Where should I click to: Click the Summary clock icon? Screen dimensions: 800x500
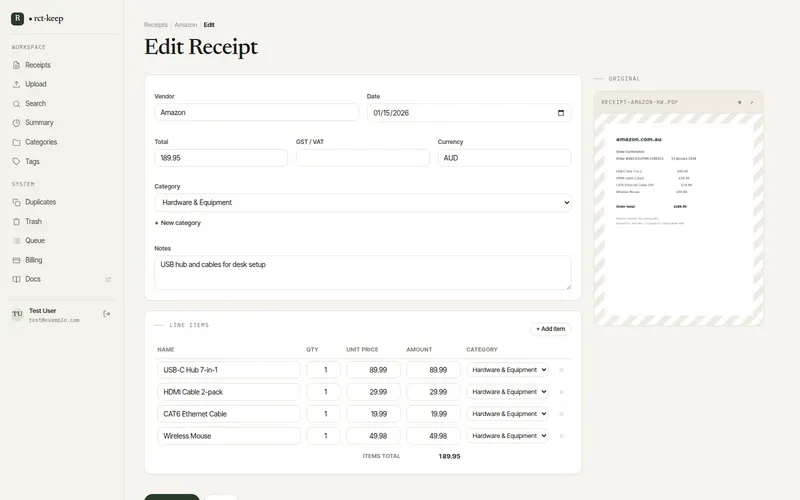coord(16,122)
